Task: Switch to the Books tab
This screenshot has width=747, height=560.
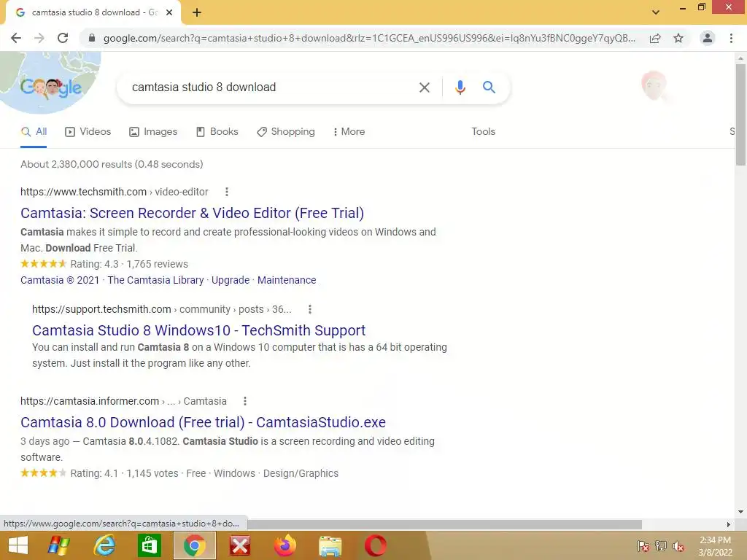Action: tap(217, 132)
